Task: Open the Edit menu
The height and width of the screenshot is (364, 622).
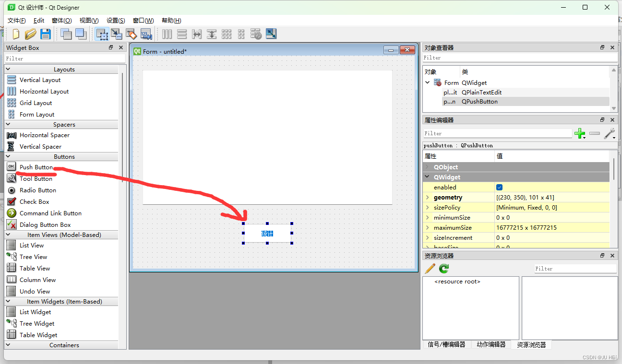Action: tap(39, 20)
